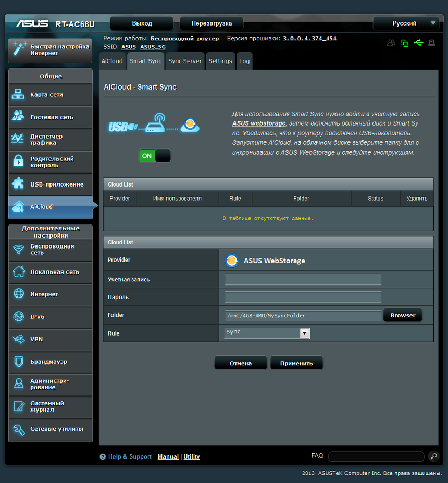Click the clients icon in the header
This screenshot has width=448, height=483.
(x=391, y=43)
